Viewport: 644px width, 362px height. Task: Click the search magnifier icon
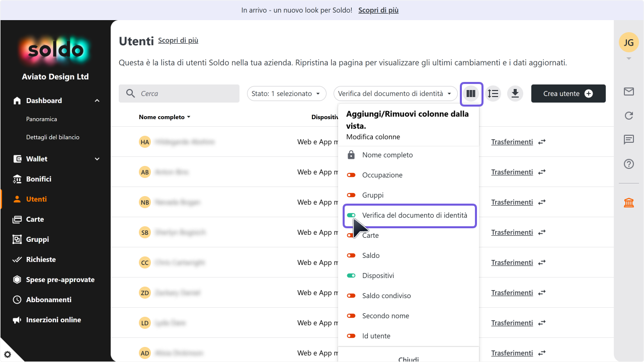(x=131, y=94)
